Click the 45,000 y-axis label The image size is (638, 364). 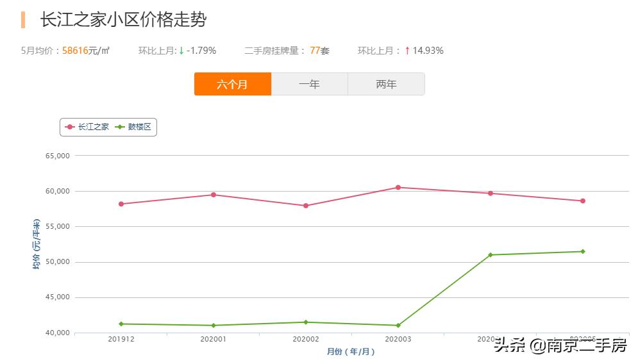(57, 297)
